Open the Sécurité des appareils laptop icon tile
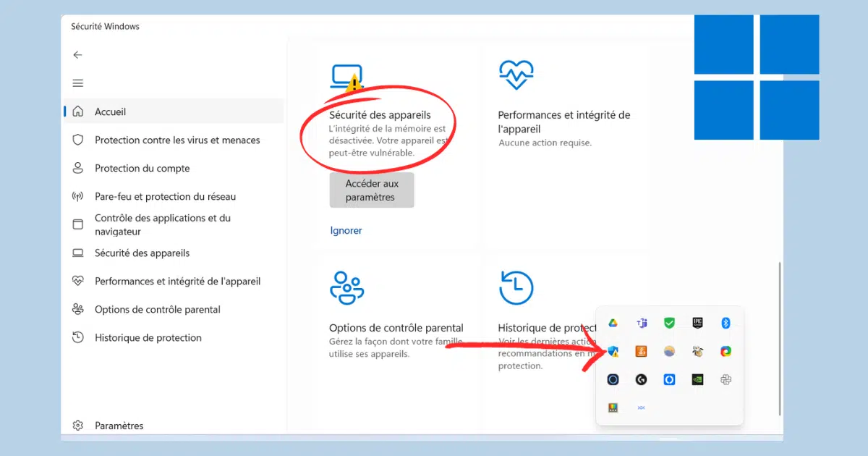The image size is (868, 456). pyautogui.click(x=346, y=77)
